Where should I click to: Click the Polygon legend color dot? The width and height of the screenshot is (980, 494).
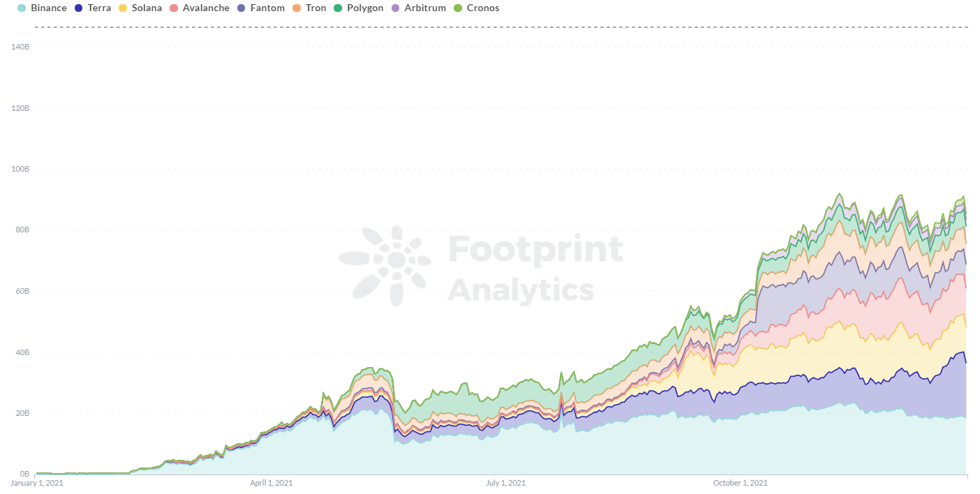[x=338, y=8]
